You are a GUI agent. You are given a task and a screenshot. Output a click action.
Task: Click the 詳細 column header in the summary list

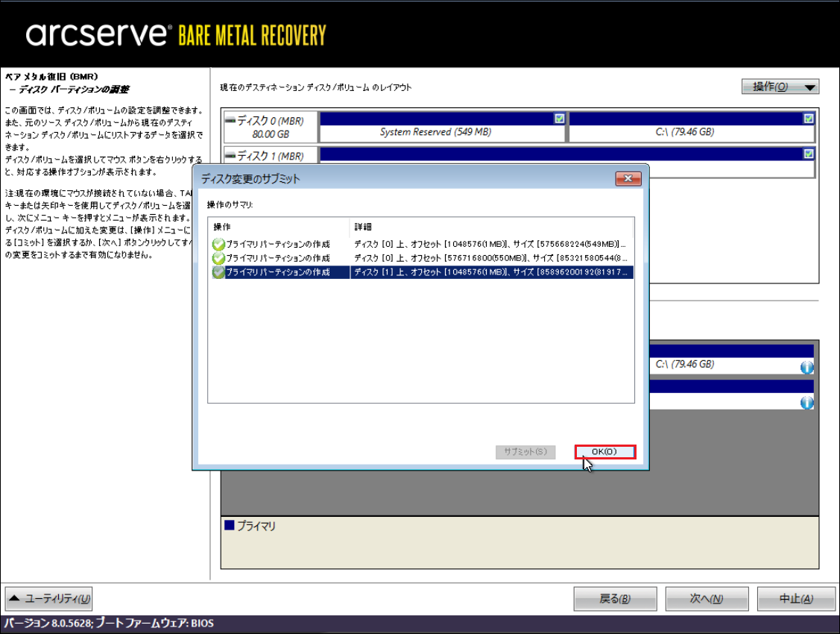[492, 227]
